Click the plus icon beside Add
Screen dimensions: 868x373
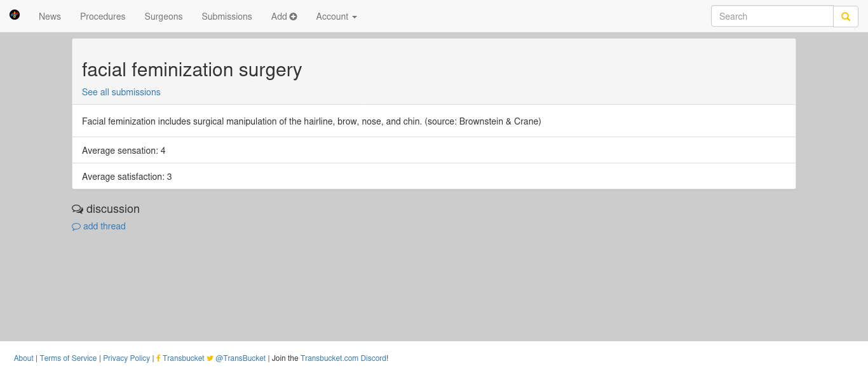point(294,17)
